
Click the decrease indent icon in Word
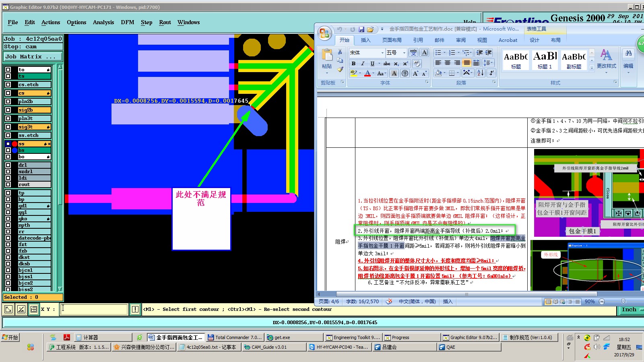pos(479,53)
